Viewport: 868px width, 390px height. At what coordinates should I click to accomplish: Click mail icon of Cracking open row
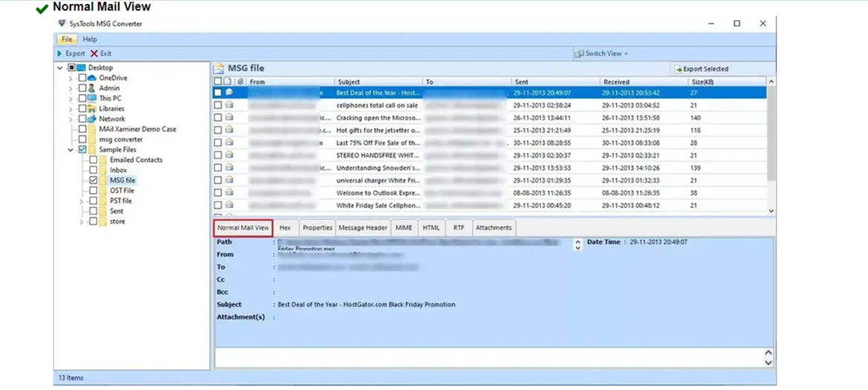click(x=229, y=118)
